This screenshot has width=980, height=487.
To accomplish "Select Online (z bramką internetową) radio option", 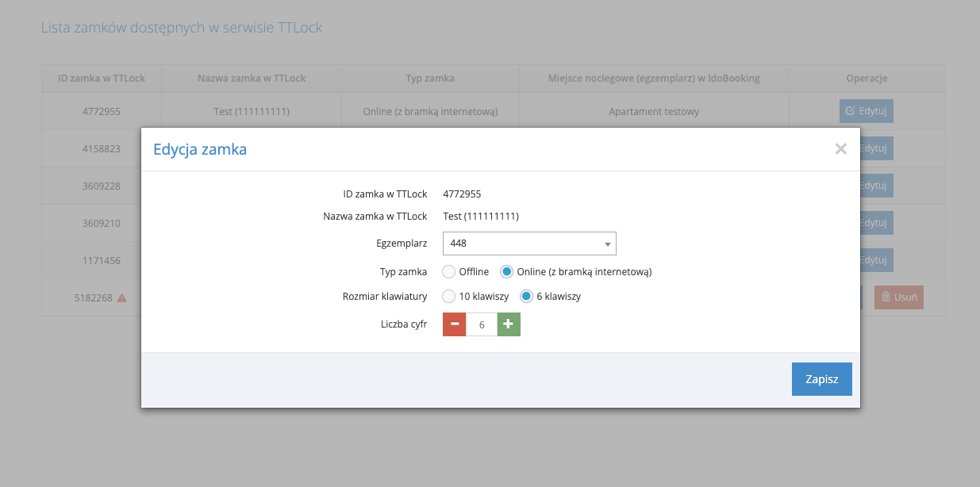I will (x=507, y=271).
